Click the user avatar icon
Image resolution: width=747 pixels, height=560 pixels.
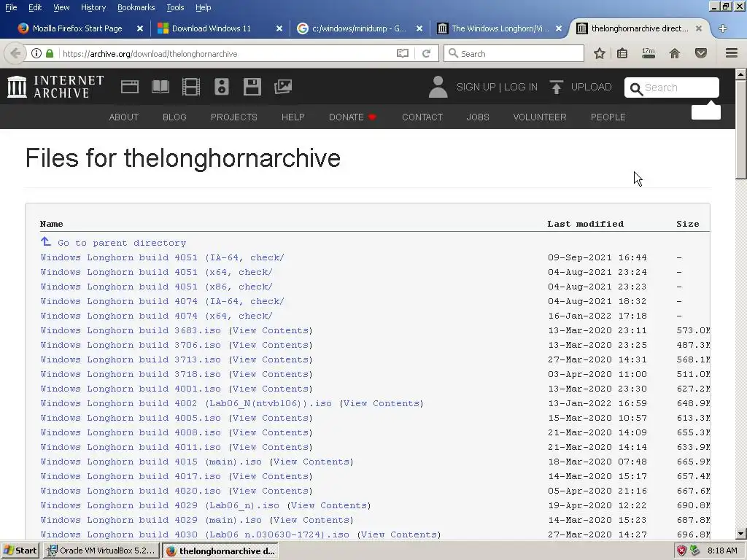(438, 87)
